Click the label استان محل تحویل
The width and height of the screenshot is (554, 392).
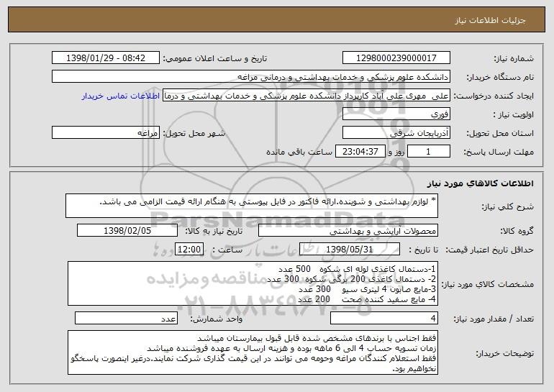coord(500,134)
